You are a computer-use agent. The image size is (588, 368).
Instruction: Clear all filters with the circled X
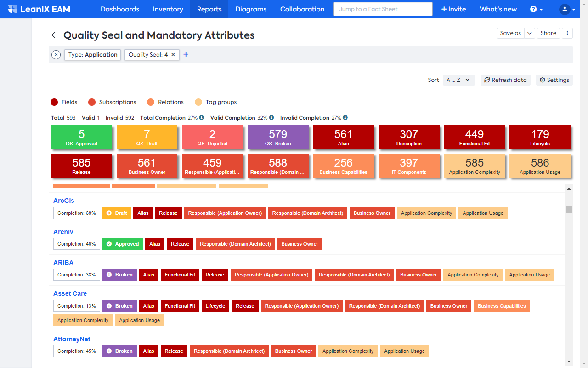click(56, 55)
